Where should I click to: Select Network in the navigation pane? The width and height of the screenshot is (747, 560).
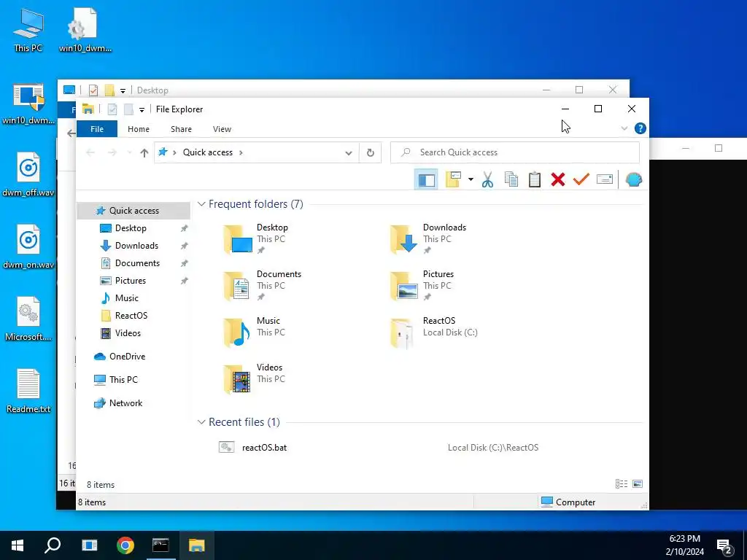point(125,403)
